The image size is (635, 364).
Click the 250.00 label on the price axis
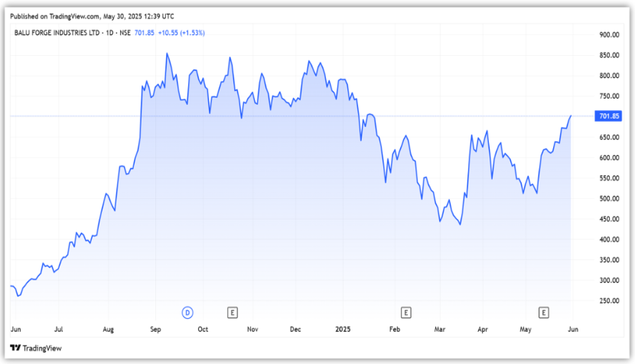point(609,301)
